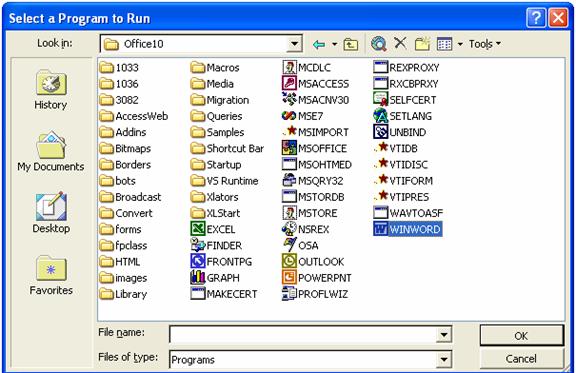
Task: Open the Views dropdown arrow
Action: (460, 44)
